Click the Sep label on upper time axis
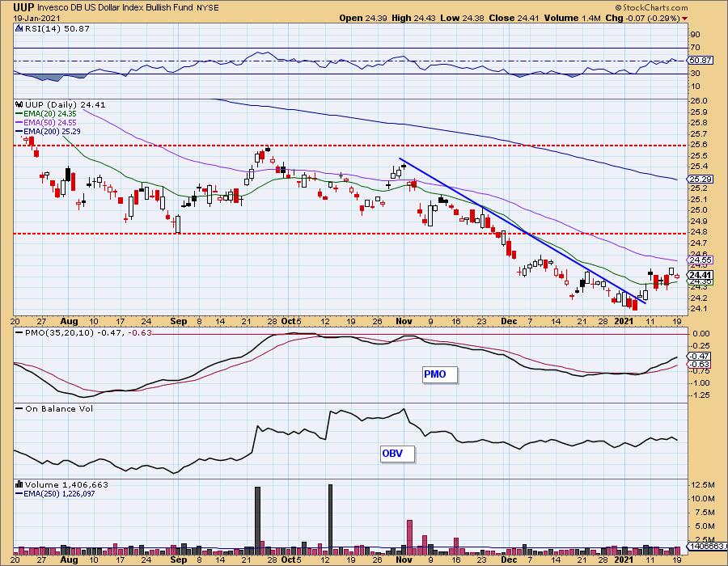Viewport: 728px width, 566px height. click(178, 321)
